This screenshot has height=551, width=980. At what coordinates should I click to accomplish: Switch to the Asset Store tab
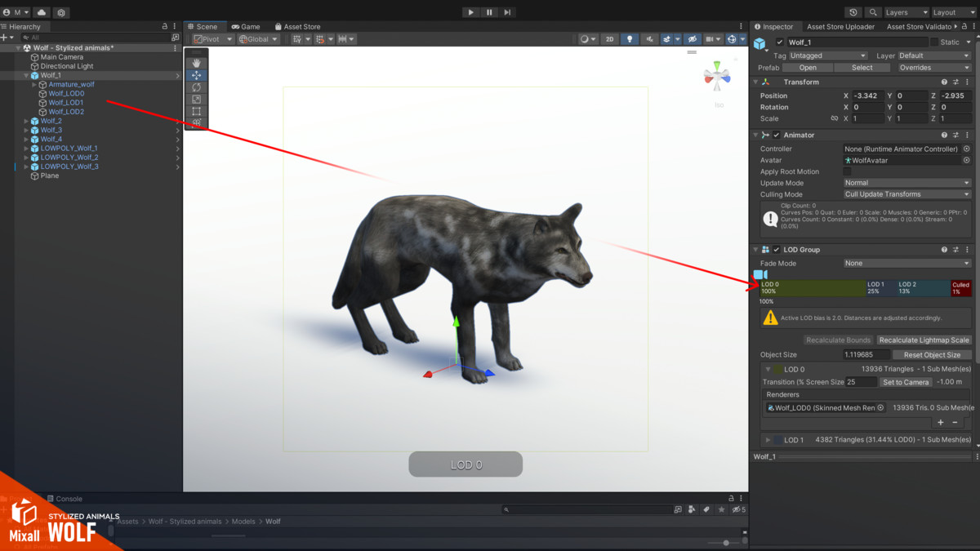point(297,27)
